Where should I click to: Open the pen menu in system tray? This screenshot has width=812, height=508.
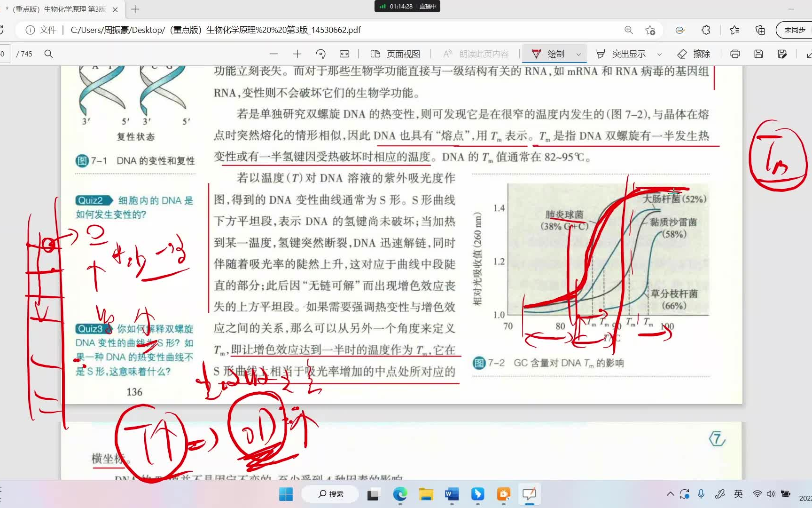coord(720,494)
